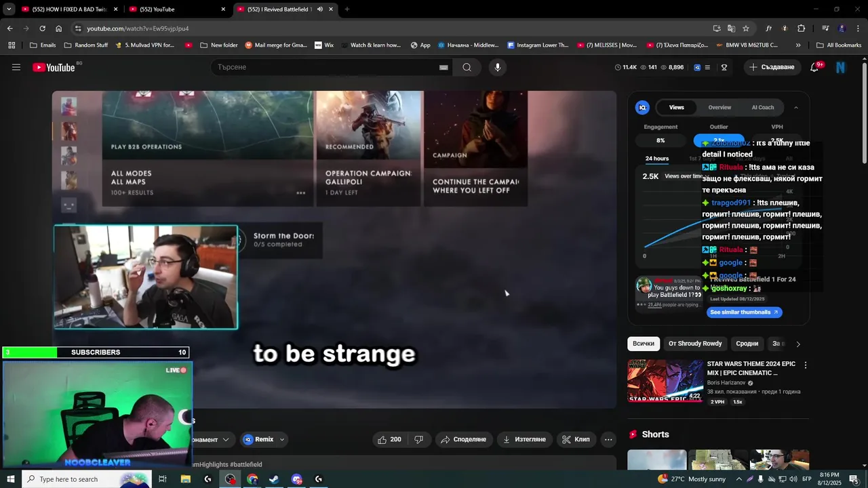Viewport: 868px width, 488px height.
Task: Go back in browser
Action: click(x=9, y=28)
